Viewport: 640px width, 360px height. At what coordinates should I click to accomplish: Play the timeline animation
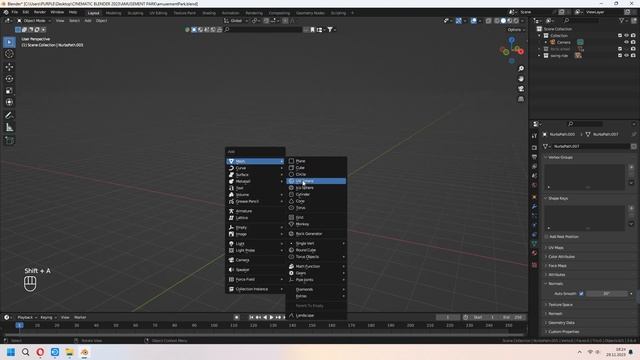tap(271, 317)
